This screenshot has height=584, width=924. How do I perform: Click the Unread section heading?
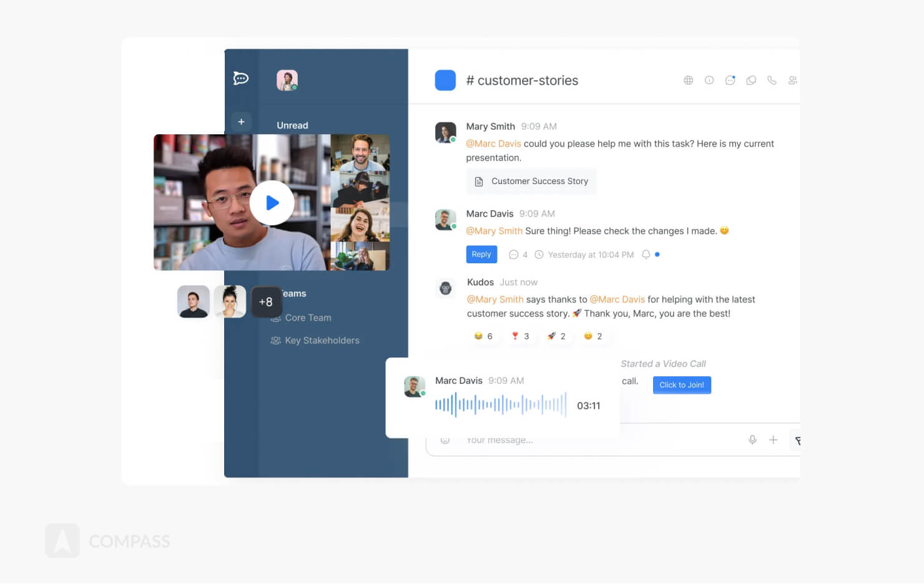[x=292, y=125]
